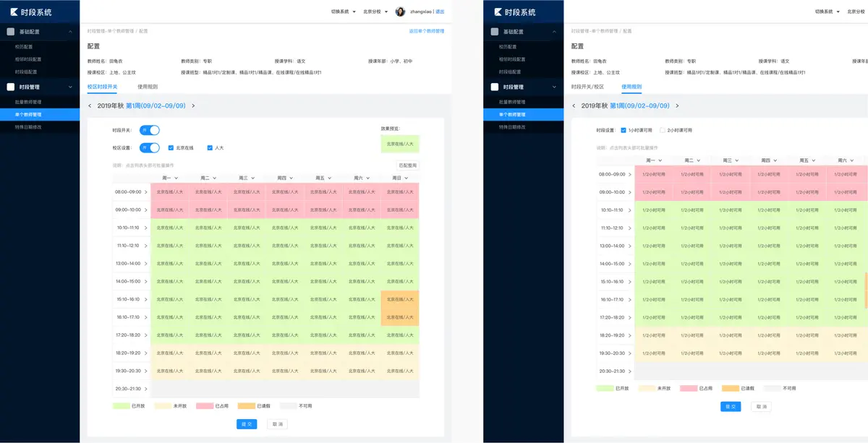Click the green 效果预览 preview swatch

coord(400,144)
